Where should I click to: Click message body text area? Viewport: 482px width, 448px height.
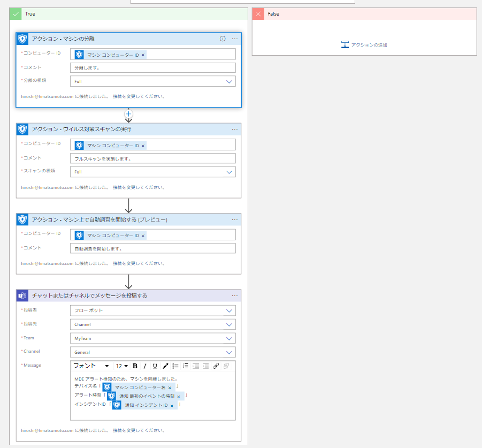pos(153,396)
